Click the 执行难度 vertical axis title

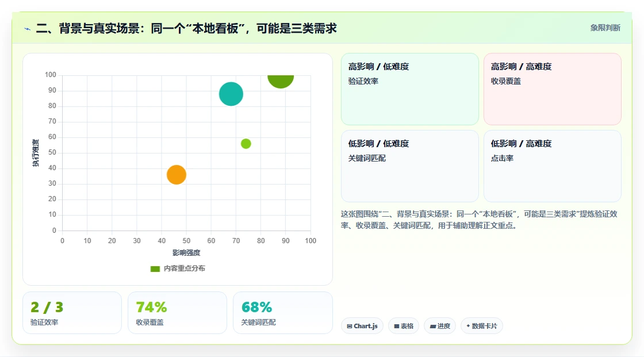pos(36,153)
